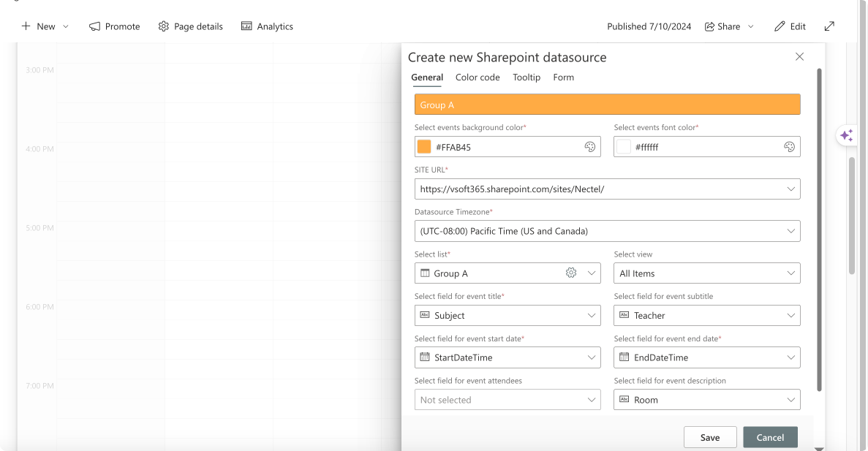This screenshot has width=868, height=451.
Task: Open the font color palette picker icon
Action: pos(790,147)
